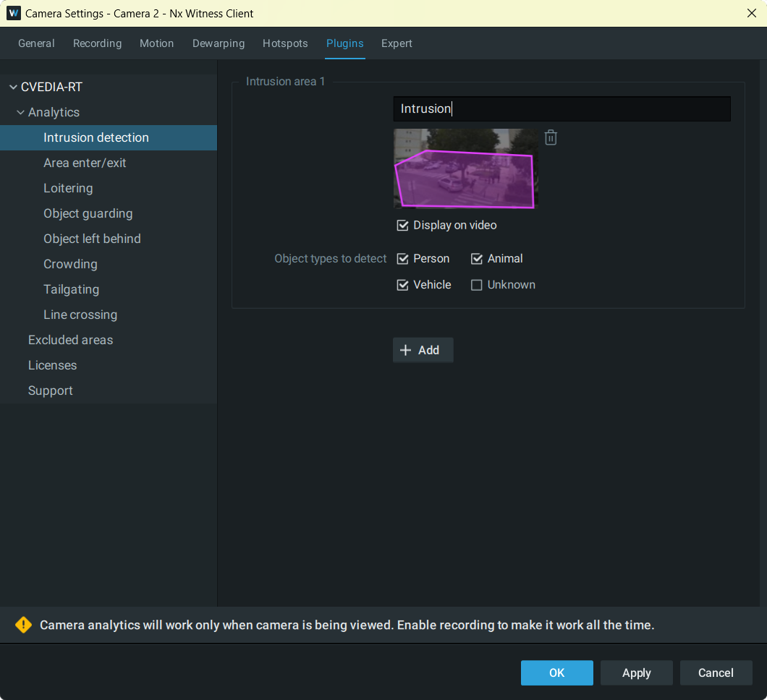Screen dimensions: 767x700
Task: Collapse the CVEDIA-RT tree node
Action: (13, 87)
